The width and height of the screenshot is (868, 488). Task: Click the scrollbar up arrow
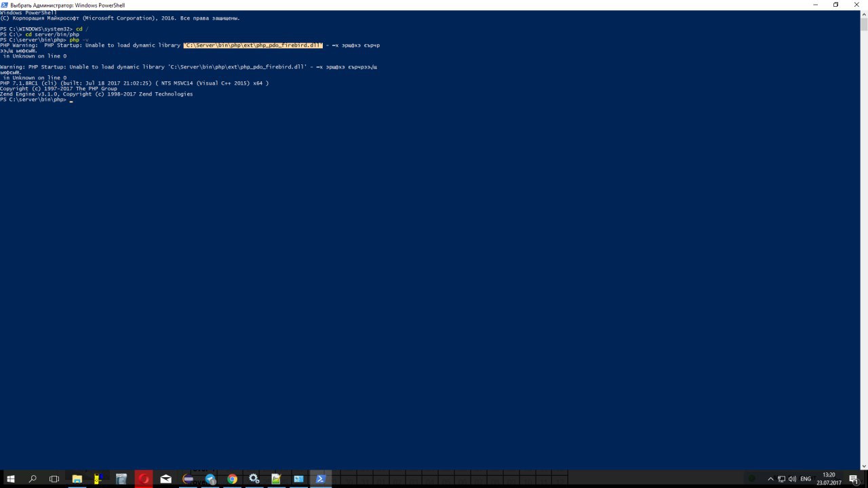(x=864, y=14)
